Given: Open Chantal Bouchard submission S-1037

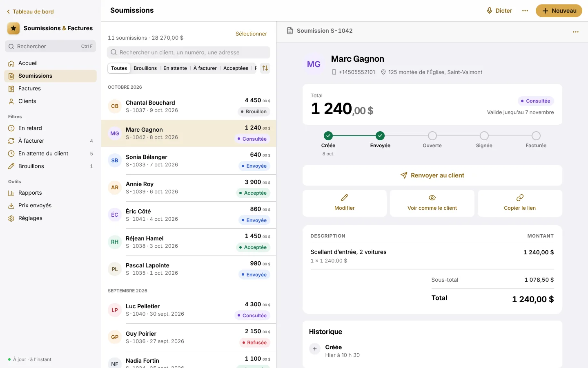Looking at the screenshot, I should (189, 106).
